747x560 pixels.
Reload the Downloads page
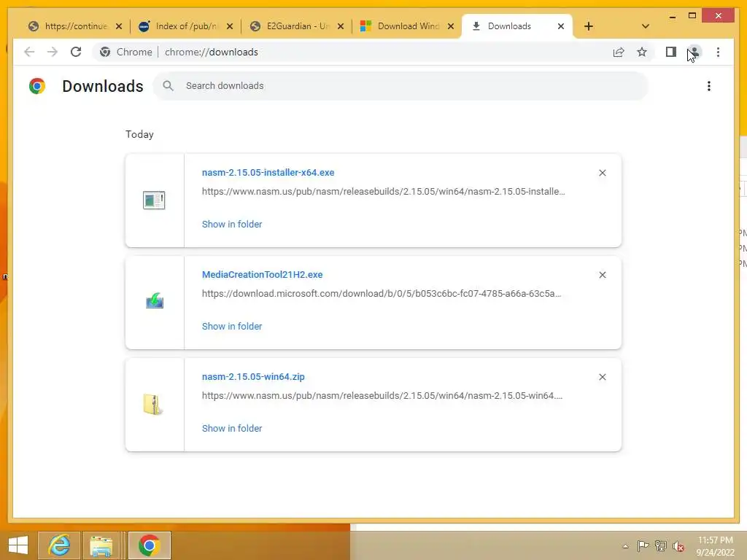pos(76,52)
